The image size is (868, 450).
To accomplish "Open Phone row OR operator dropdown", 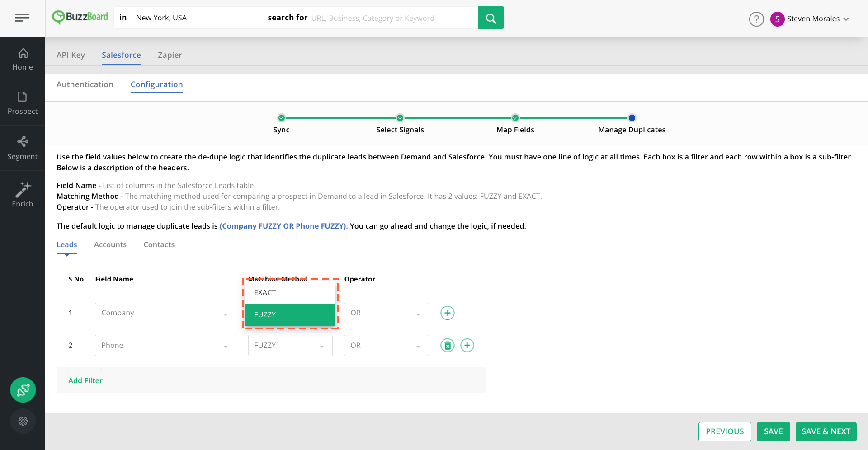I will coord(386,345).
